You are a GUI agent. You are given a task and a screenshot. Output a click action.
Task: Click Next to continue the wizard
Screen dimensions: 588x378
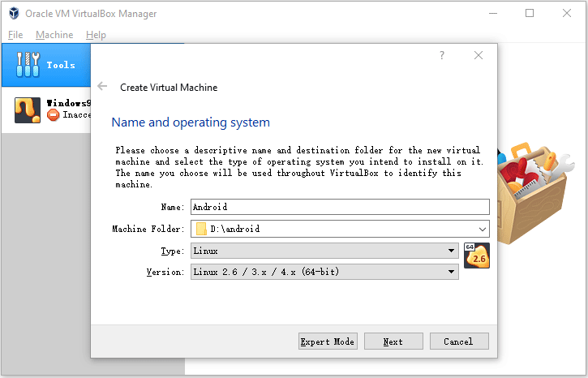pyautogui.click(x=393, y=341)
